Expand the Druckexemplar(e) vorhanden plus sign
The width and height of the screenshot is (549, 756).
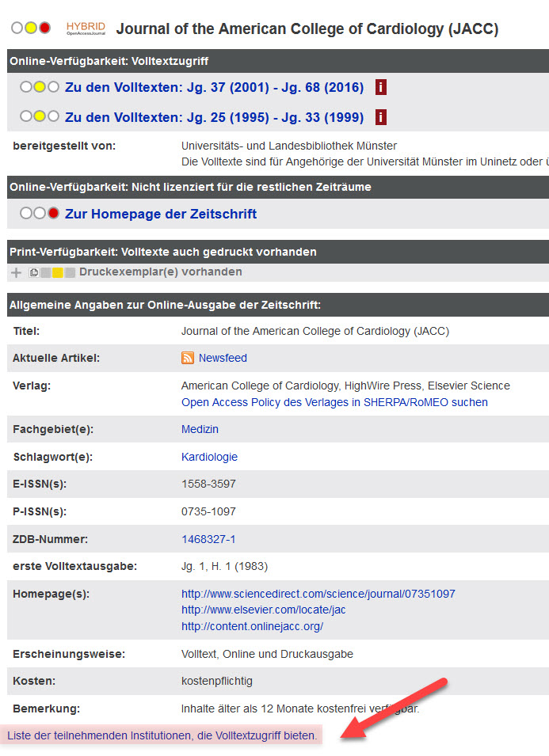point(16,272)
